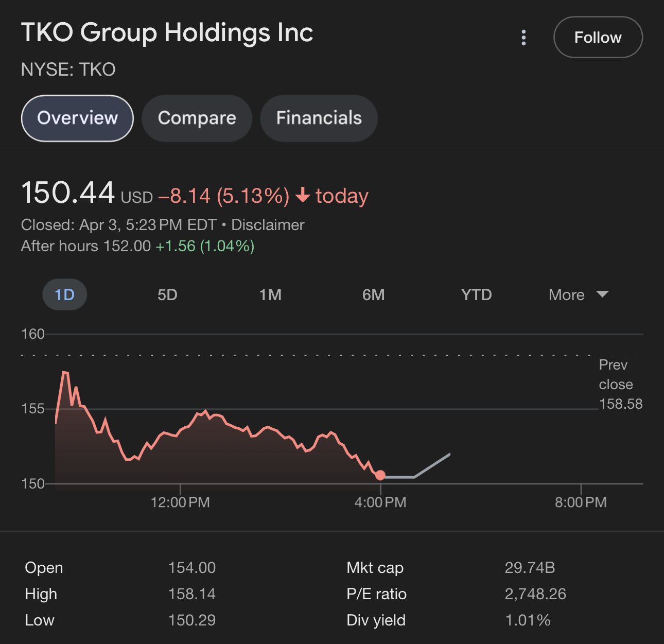Open the Disclaimer link
Image resolution: width=664 pixels, height=644 pixels.
268,225
